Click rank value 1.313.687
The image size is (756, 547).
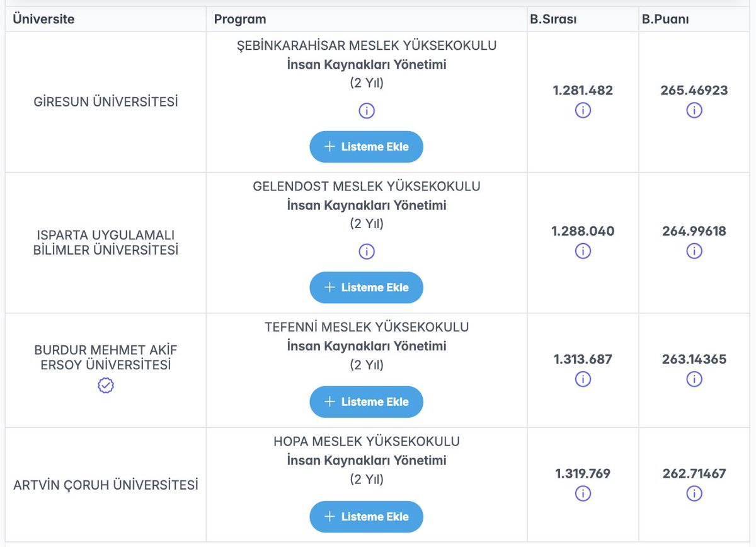click(583, 360)
